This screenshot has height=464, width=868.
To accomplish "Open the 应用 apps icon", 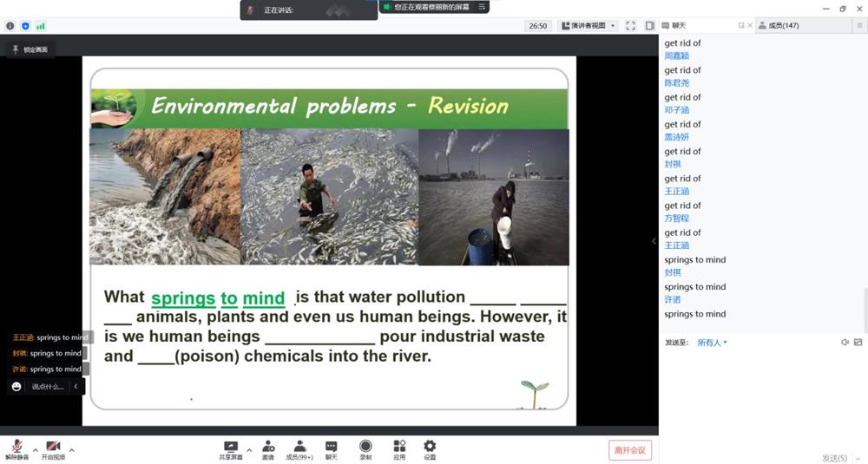I will [399, 448].
